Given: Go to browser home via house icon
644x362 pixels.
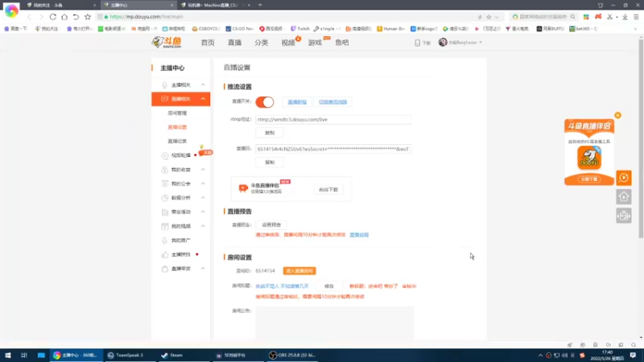Looking at the screenshot, I should click(x=64, y=17).
